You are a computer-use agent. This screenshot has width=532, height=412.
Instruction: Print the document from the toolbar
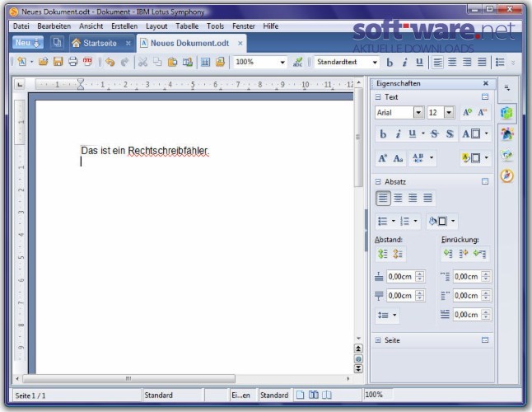pyautogui.click(x=73, y=62)
